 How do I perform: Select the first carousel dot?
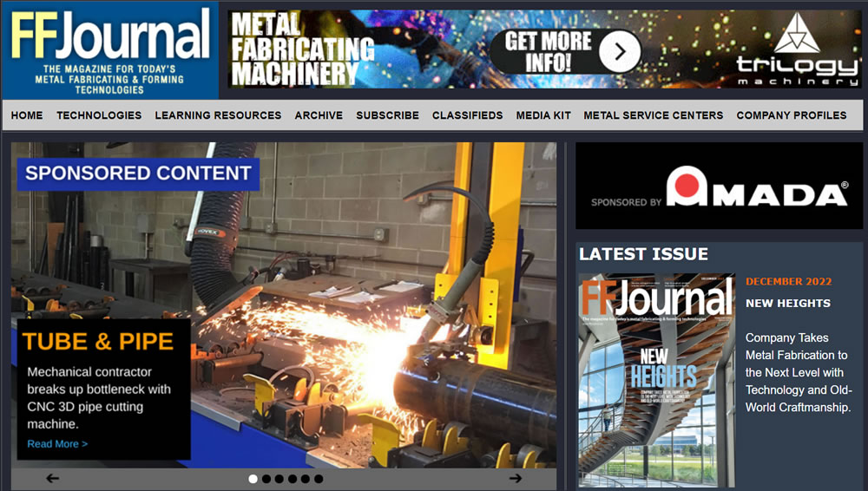click(253, 479)
